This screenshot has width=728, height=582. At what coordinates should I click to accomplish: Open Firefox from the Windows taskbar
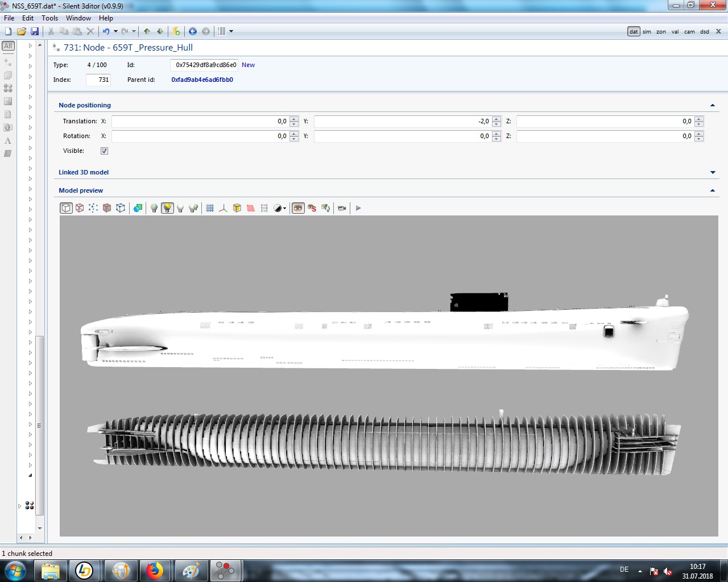point(155,570)
